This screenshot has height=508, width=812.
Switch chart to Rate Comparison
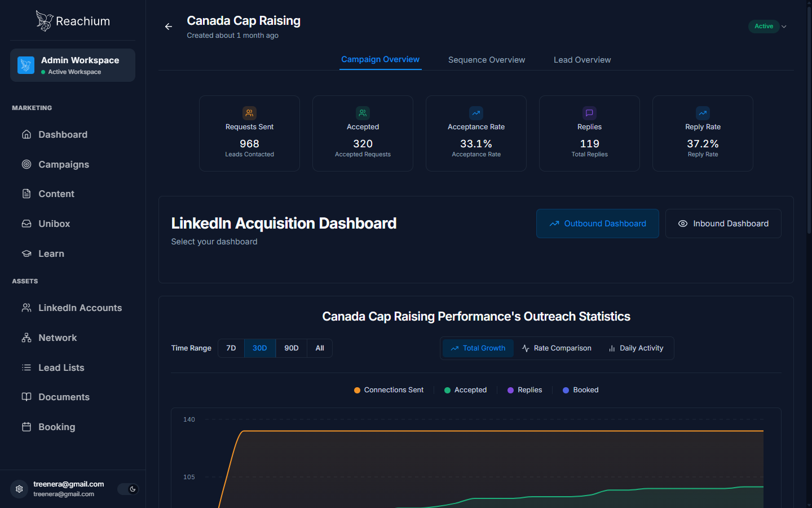click(x=557, y=348)
